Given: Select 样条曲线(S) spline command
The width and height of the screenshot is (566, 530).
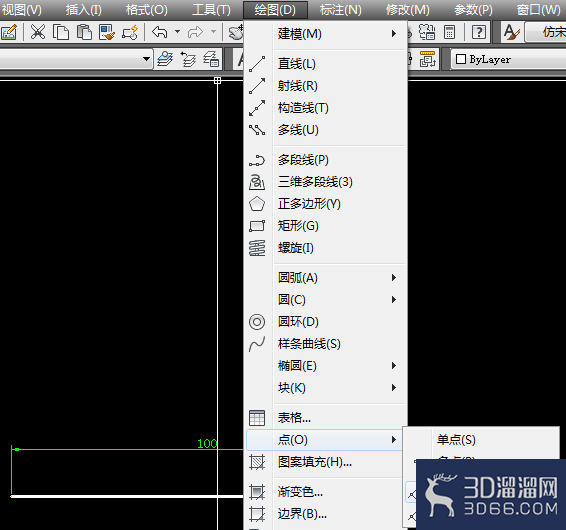Looking at the screenshot, I should point(326,344).
